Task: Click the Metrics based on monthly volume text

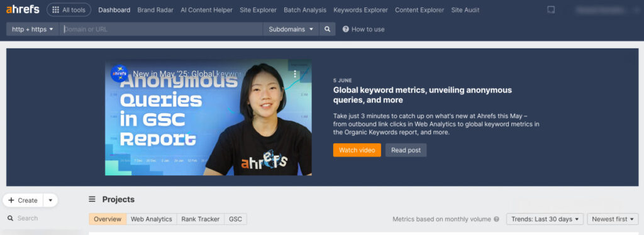Action: coord(441,219)
